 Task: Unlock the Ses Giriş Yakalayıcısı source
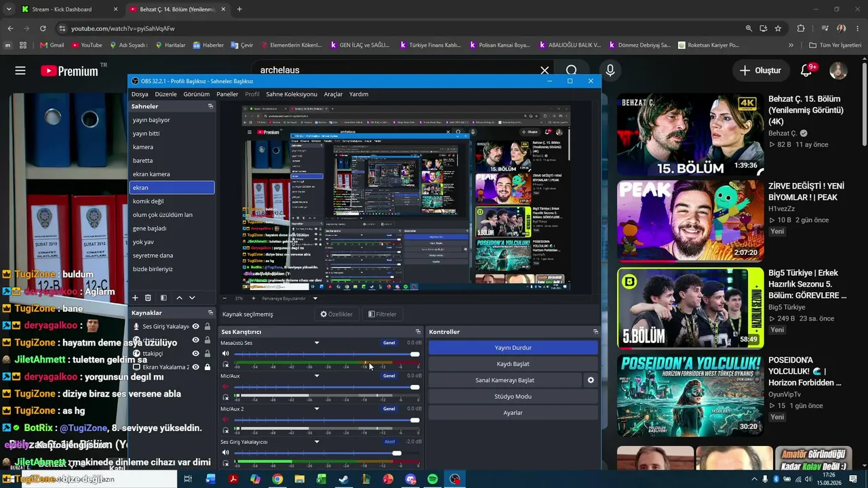[207, 327]
